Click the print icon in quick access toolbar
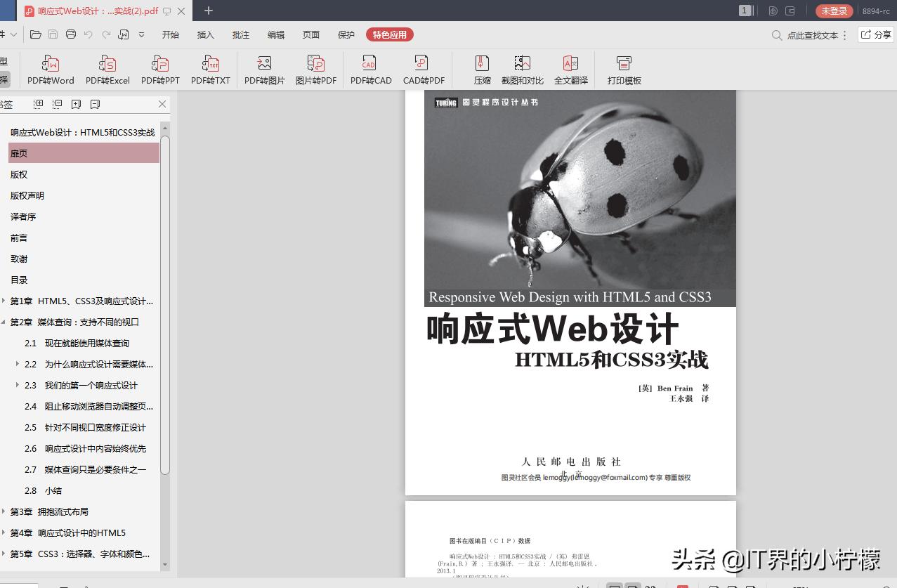897x588 pixels. (x=71, y=34)
